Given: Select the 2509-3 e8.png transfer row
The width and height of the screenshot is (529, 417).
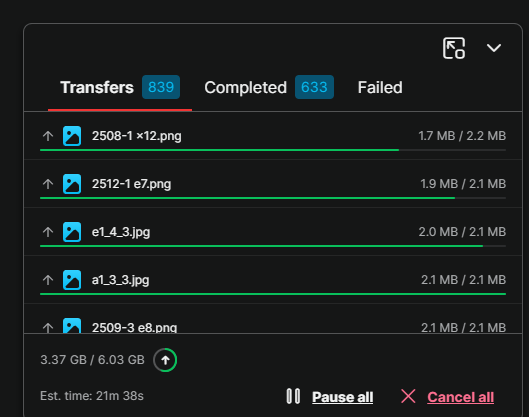Looking at the screenshot, I should point(273,319).
